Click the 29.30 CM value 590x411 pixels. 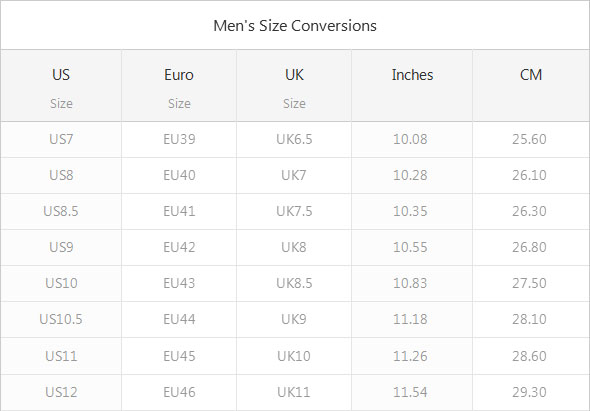[x=529, y=392]
